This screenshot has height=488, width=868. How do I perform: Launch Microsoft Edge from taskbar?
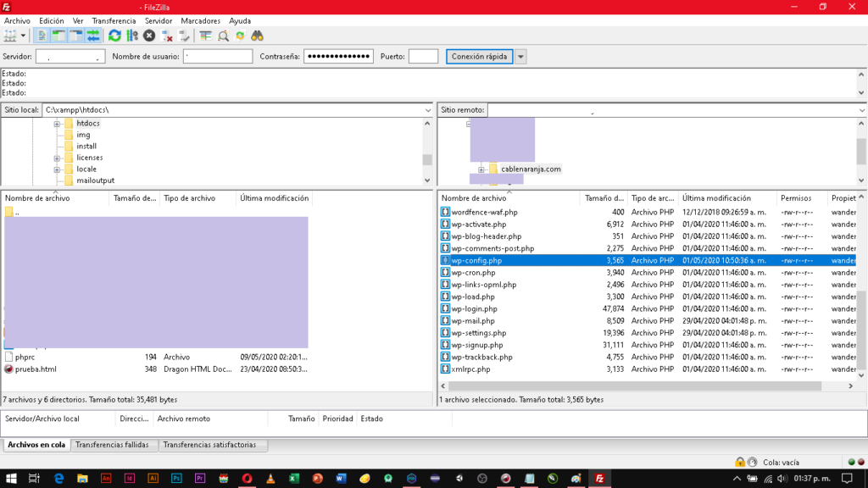(x=58, y=479)
